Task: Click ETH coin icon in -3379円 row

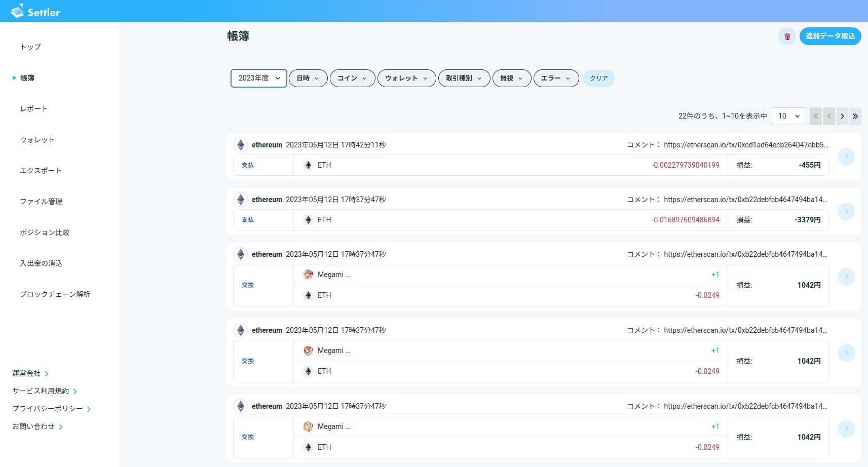Action: point(308,220)
